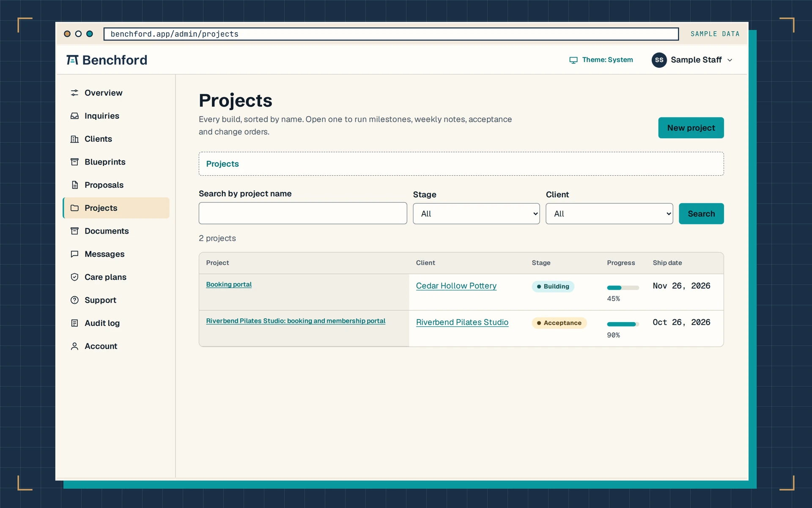Click the Blueprints archive icon
The width and height of the screenshot is (812, 508).
(x=74, y=162)
